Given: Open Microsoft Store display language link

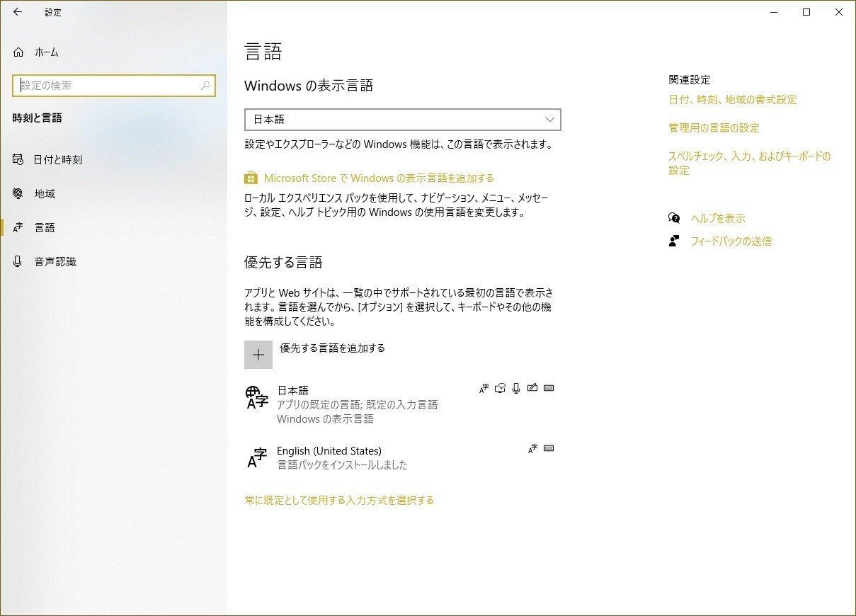Looking at the screenshot, I should click(x=379, y=178).
